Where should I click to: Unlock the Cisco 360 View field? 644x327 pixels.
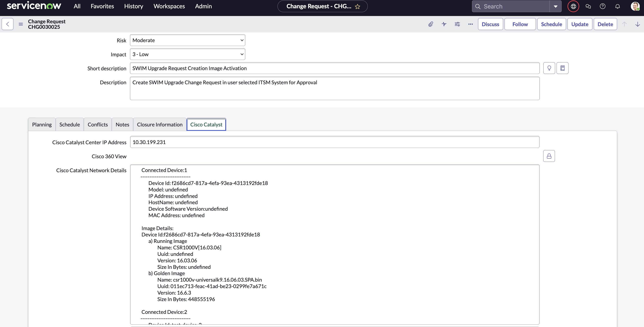(x=549, y=156)
